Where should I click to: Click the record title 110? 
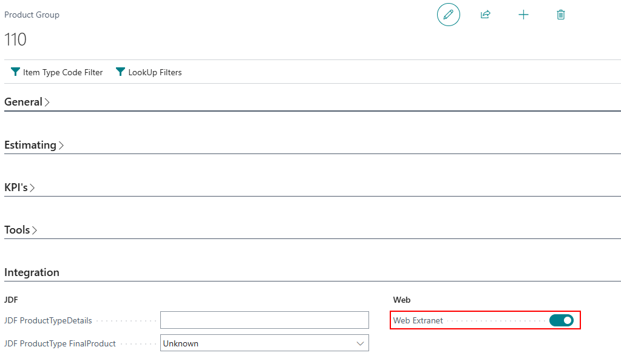click(x=15, y=40)
